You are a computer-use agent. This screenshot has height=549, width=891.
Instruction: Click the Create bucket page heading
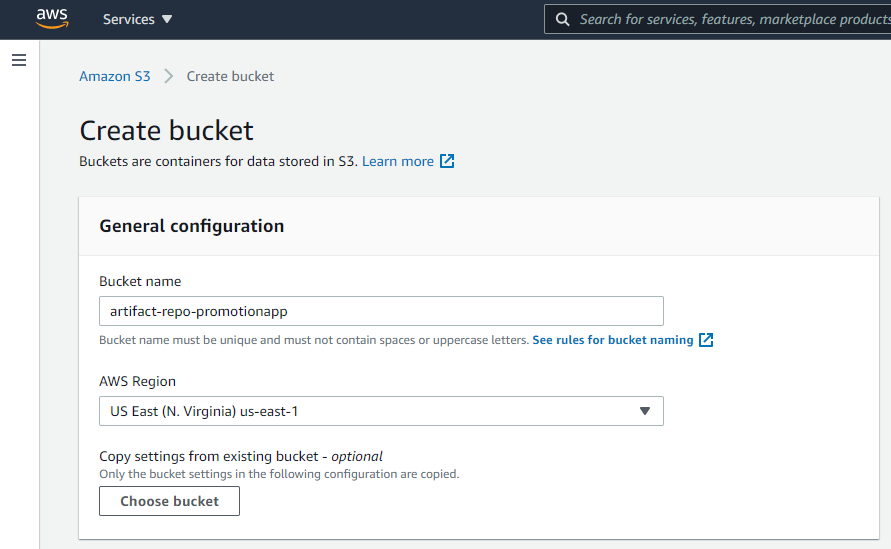[166, 131]
